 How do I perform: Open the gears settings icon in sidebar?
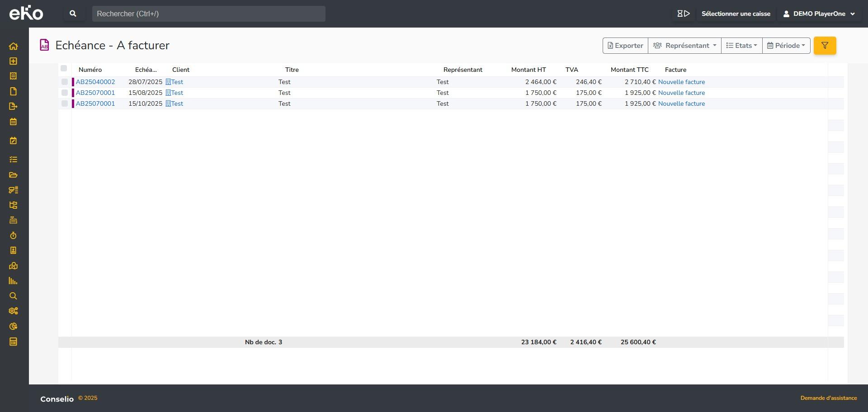click(x=13, y=311)
